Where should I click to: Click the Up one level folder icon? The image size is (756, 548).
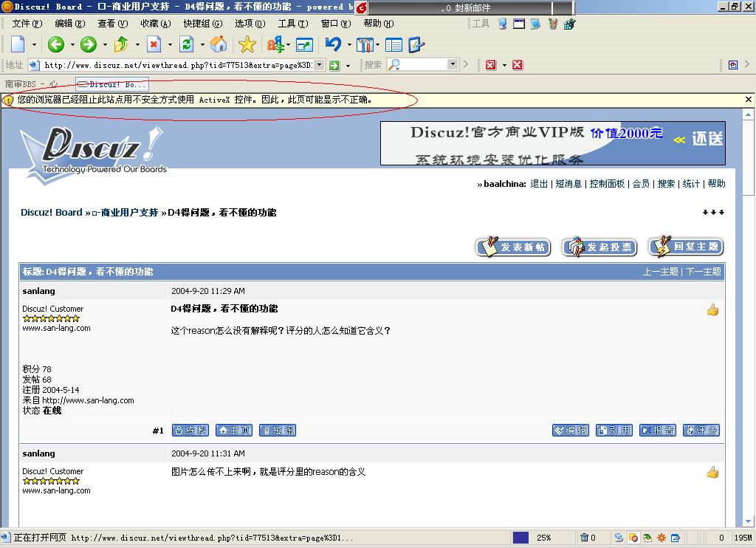coord(120,44)
